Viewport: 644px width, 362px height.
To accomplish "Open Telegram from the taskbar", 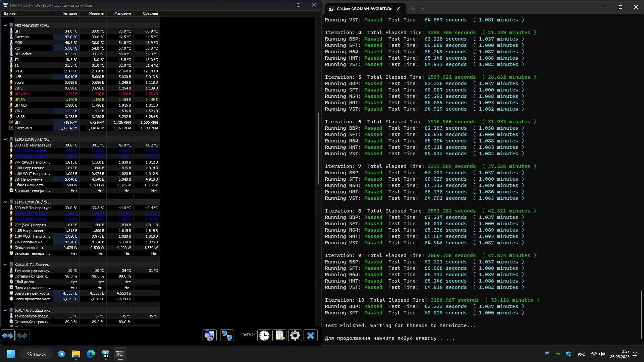I will click(61, 354).
